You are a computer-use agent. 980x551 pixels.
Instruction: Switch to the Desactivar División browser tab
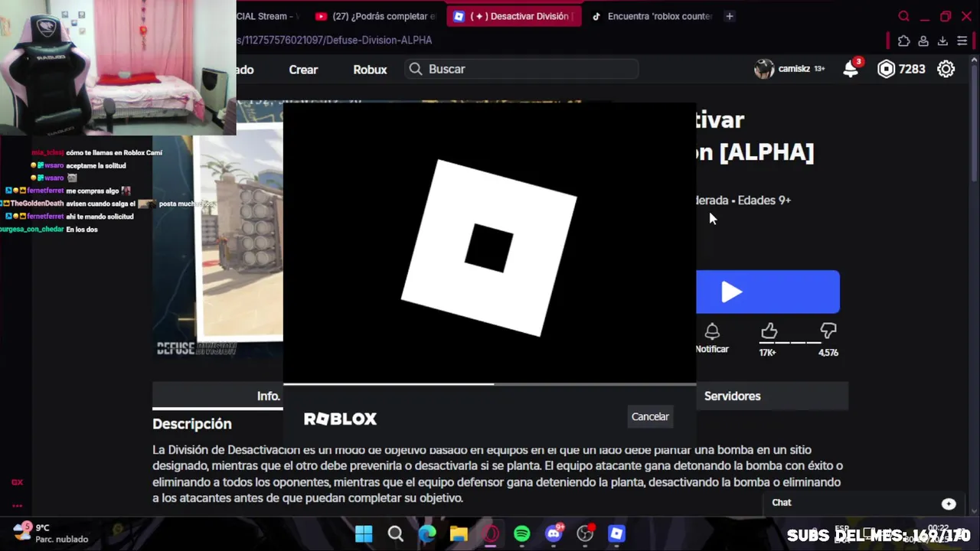[x=513, y=16]
